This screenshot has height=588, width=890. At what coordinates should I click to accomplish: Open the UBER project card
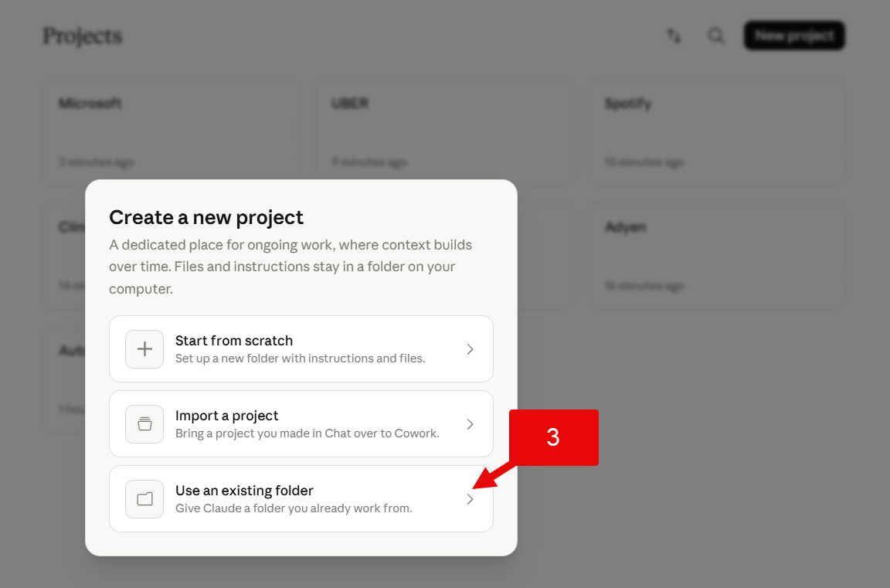click(444, 133)
